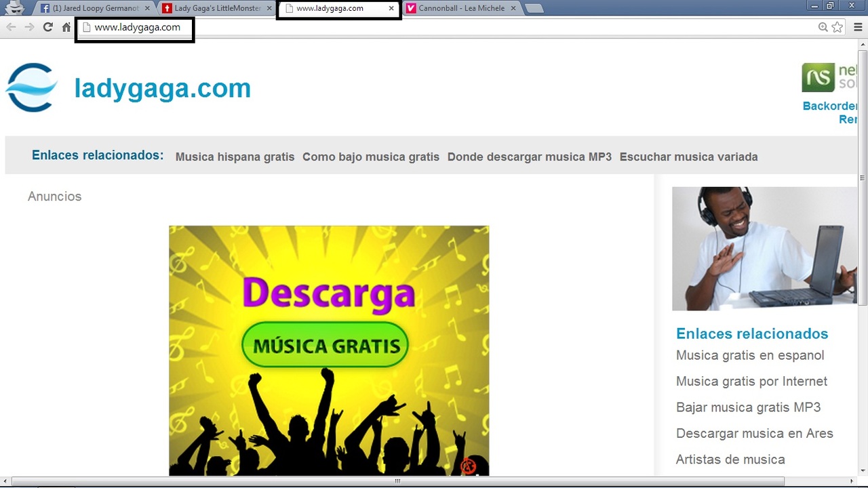The width and height of the screenshot is (868, 488).
Task: Click the Anuncios label
Action: point(55,197)
